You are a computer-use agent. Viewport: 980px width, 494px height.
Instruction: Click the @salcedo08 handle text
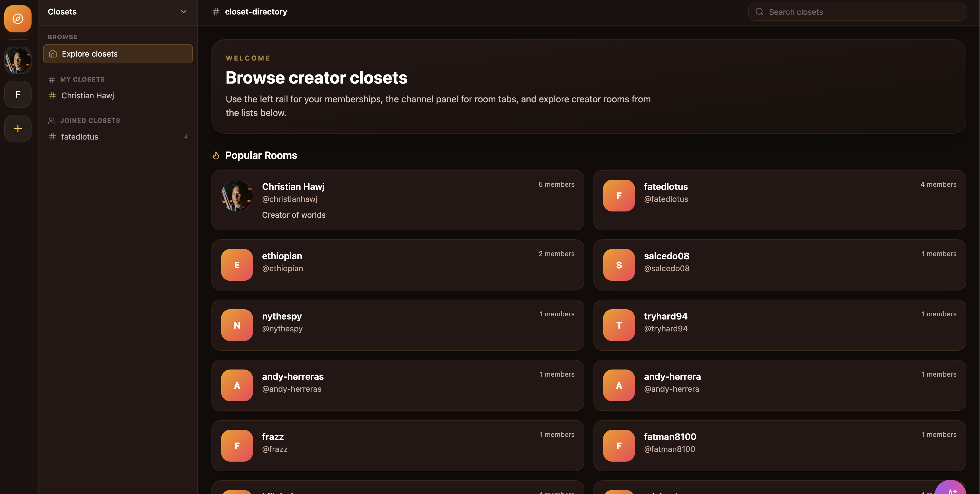point(667,268)
